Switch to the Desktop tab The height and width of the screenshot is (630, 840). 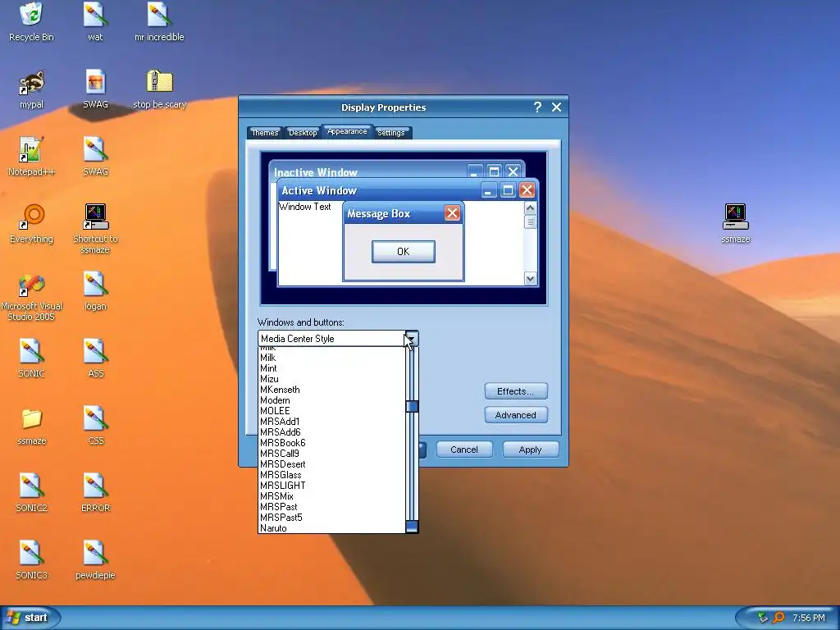pos(303,132)
